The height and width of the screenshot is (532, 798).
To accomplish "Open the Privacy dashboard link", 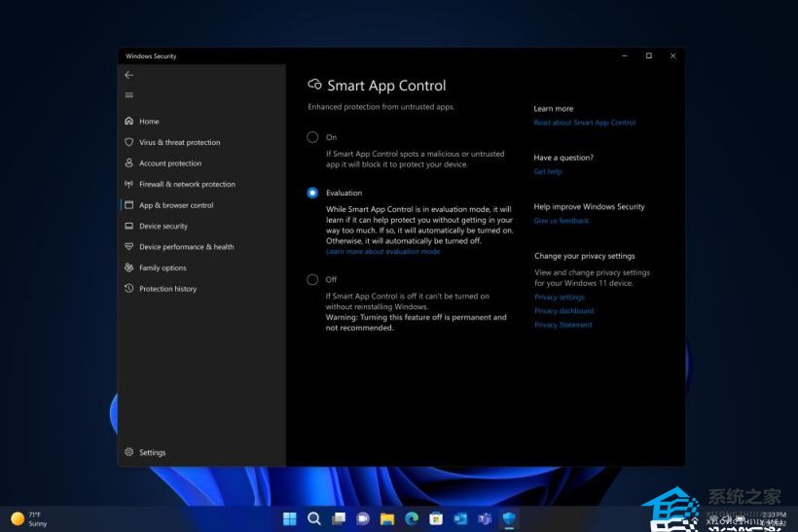I will point(563,311).
